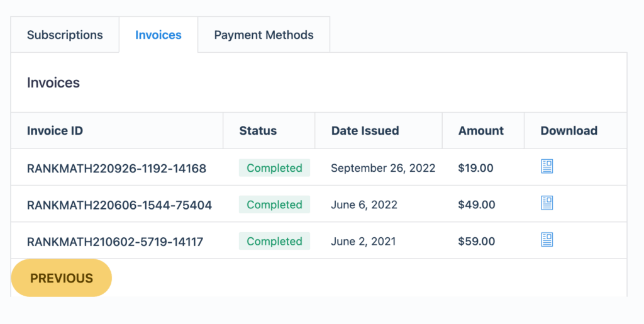
Task: Click the Status column header
Action: 258,131
